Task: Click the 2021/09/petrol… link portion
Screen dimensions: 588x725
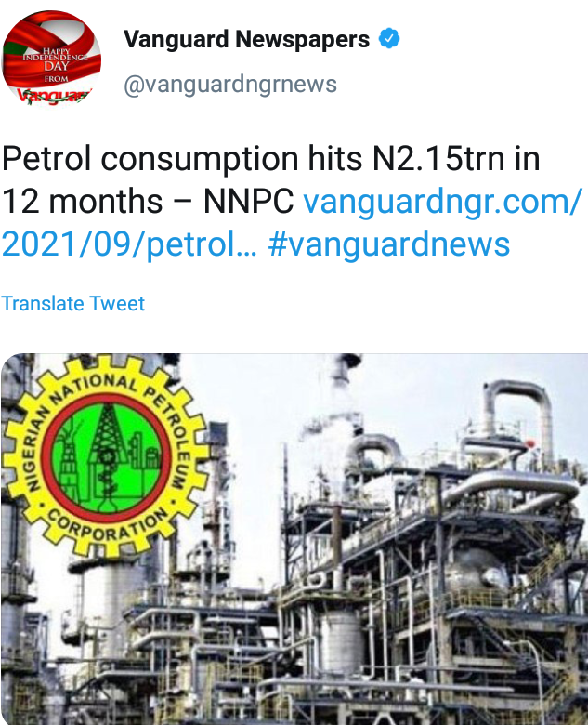Action: pyautogui.click(x=129, y=244)
